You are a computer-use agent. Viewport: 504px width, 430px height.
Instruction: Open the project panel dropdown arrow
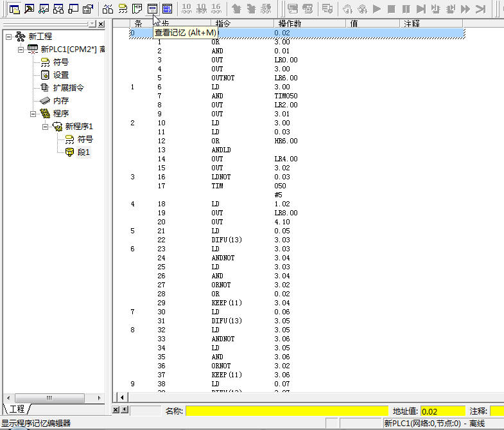[x=92, y=24]
